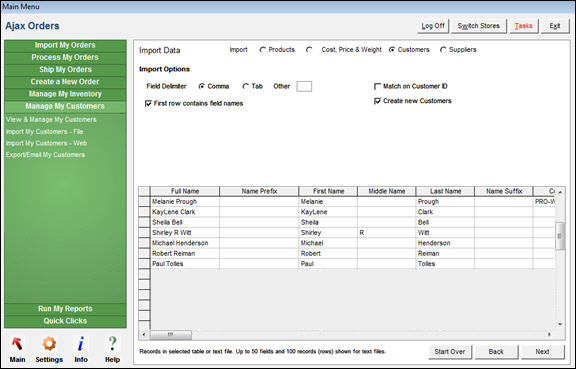Click Export/Email My Customers link
Screen dimensions: 576x369
click(45, 155)
